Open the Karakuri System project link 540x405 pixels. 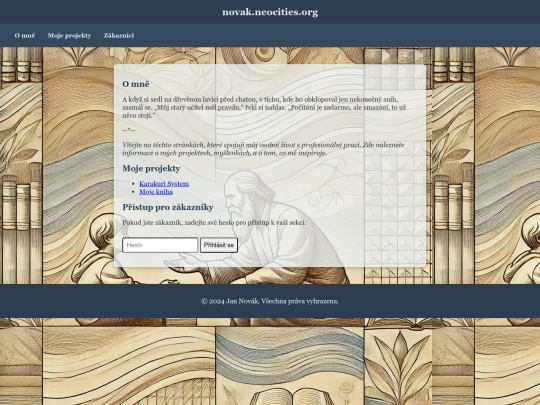(x=164, y=184)
